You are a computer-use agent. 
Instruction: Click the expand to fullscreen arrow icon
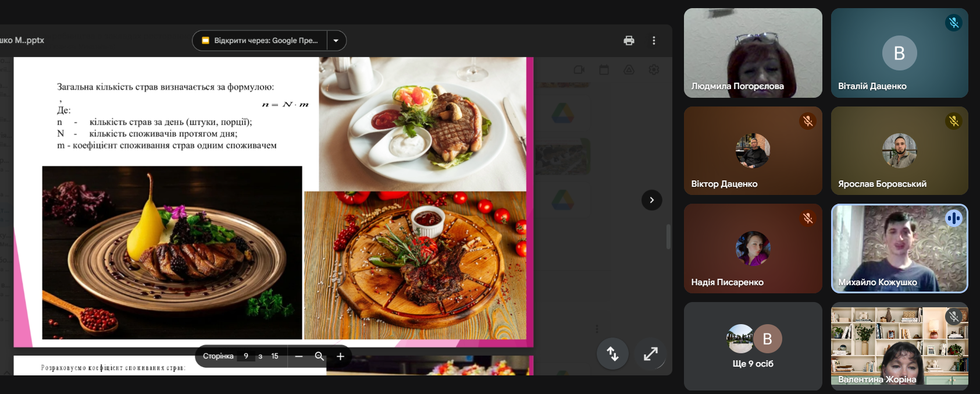click(x=650, y=354)
